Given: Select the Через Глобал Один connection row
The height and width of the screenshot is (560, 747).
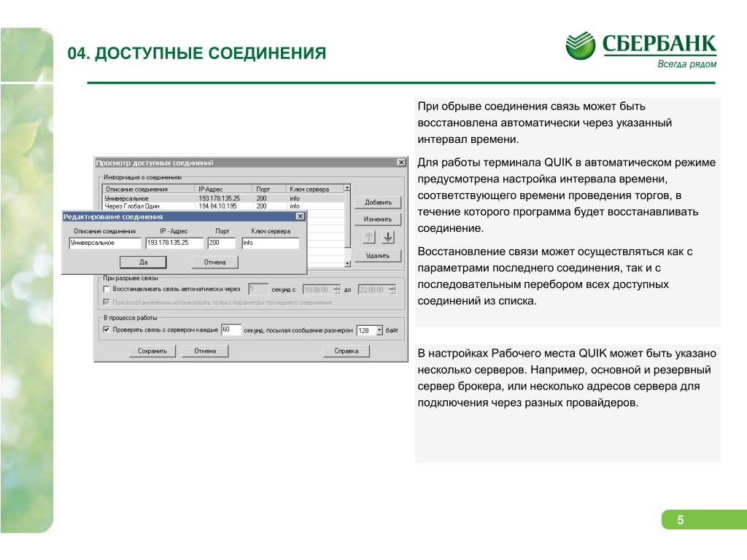Looking at the screenshot, I should (223, 206).
